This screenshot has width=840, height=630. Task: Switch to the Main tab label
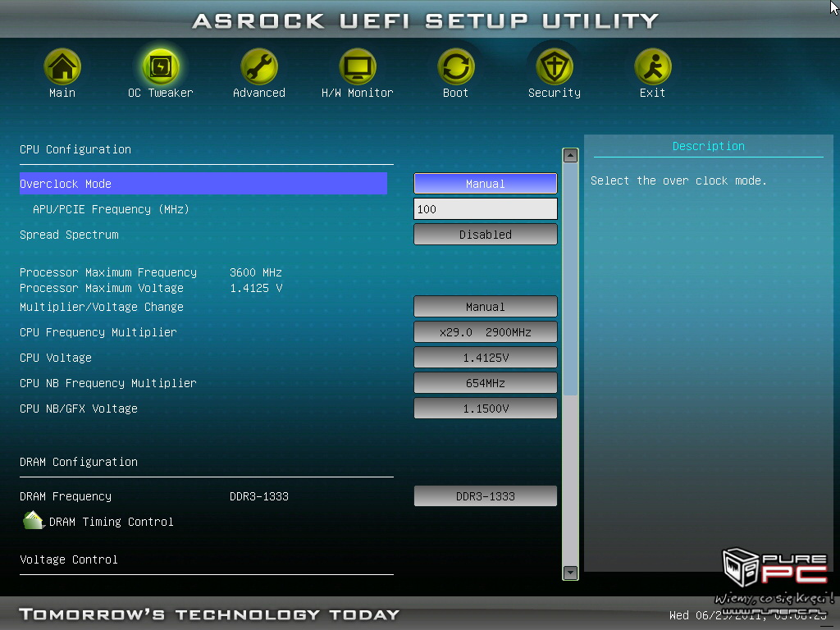[62, 93]
